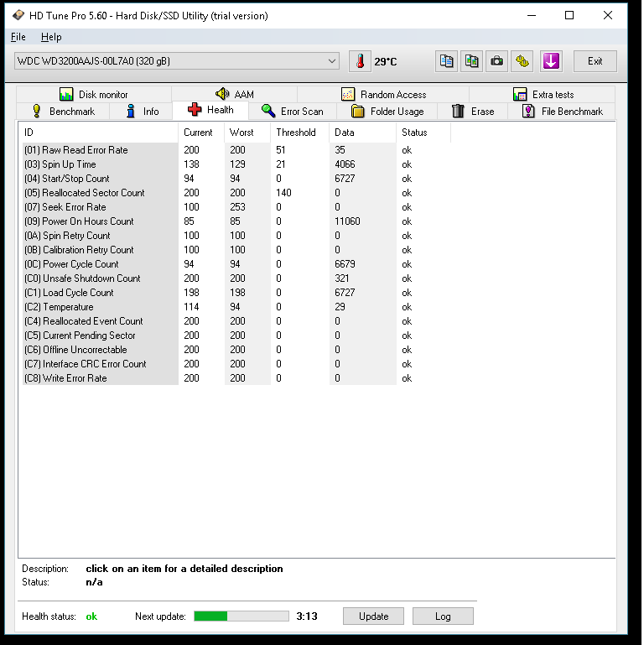Click the 3:13 next update countdown
This screenshot has height=645, width=644.
307,616
